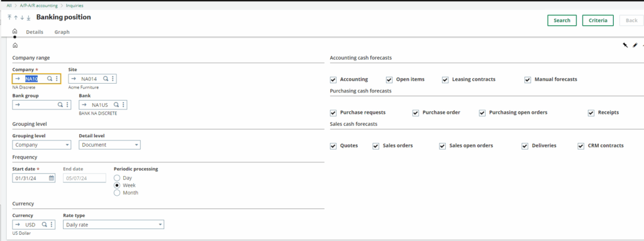Click End date field 05/07/24
Viewport: 644px width, 241px height.
(x=85, y=178)
